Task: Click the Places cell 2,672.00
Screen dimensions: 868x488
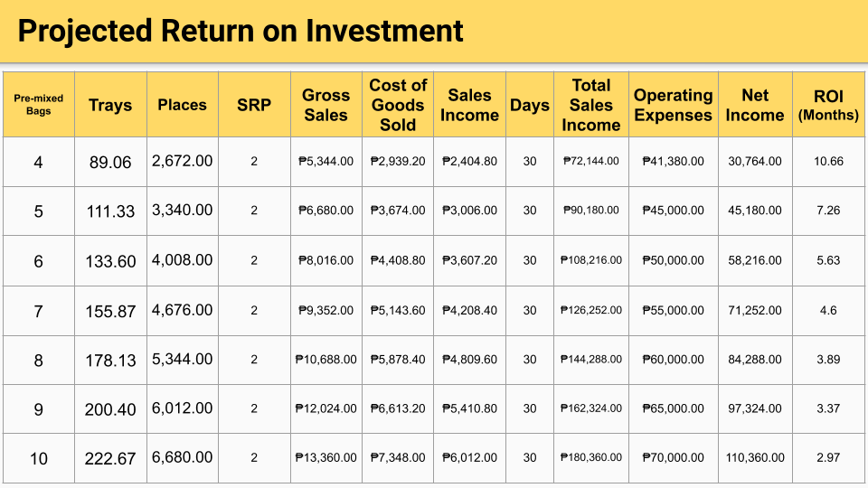Action: pyautogui.click(x=182, y=161)
